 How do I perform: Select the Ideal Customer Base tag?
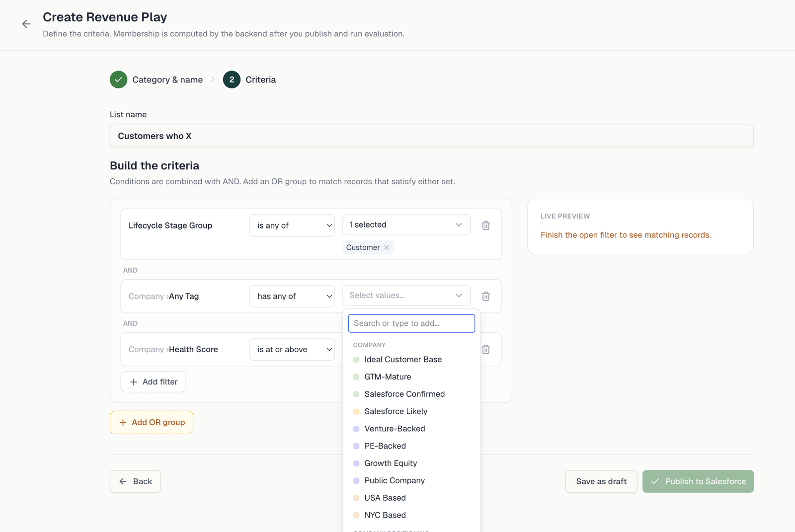pyautogui.click(x=411, y=360)
